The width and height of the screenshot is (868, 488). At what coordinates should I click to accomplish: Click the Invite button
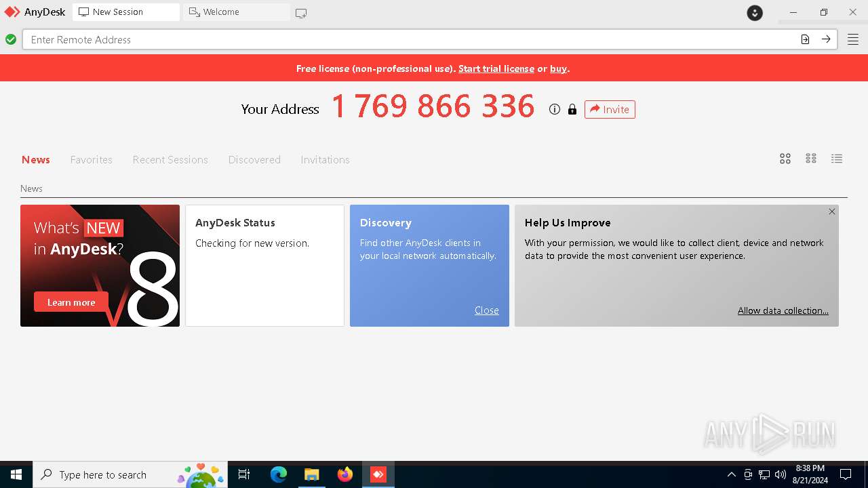(x=610, y=109)
